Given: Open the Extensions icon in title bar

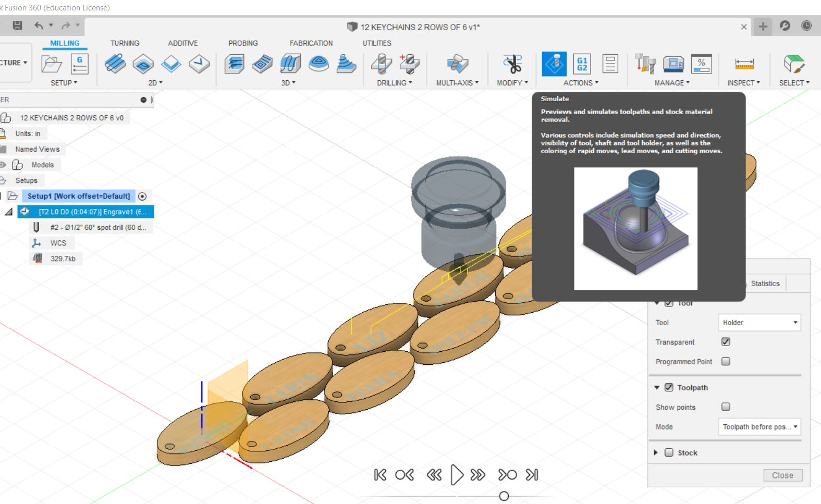Looking at the screenshot, I should click(785, 26).
